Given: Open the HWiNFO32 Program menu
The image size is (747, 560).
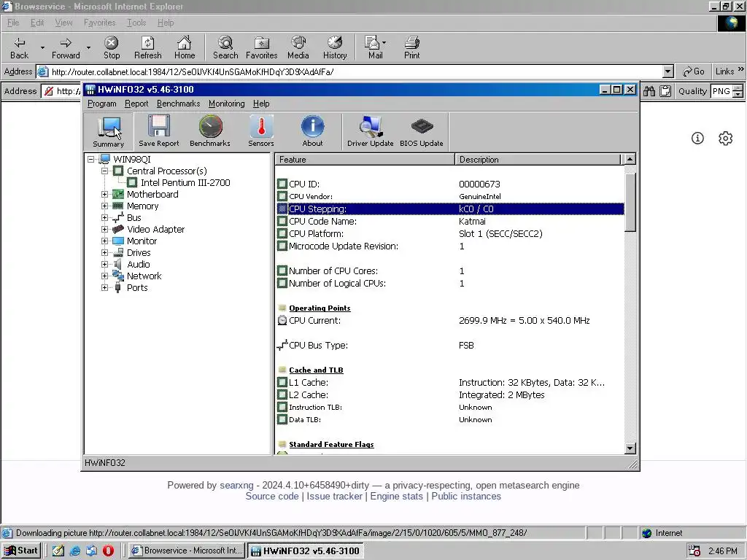Looking at the screenshot, I should (102, 104).
